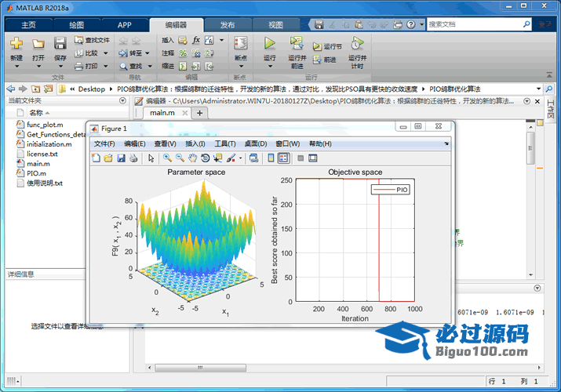Click the green 运行 (Run) play icon
Image resolution: width=561 pixels, height=392 pixels.
point(269,43)
